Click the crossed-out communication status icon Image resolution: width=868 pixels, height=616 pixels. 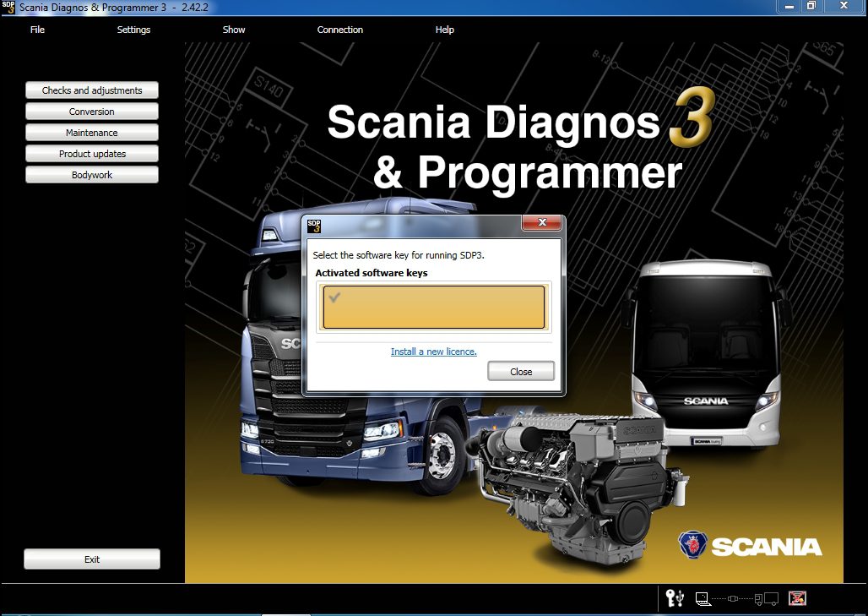796,598
